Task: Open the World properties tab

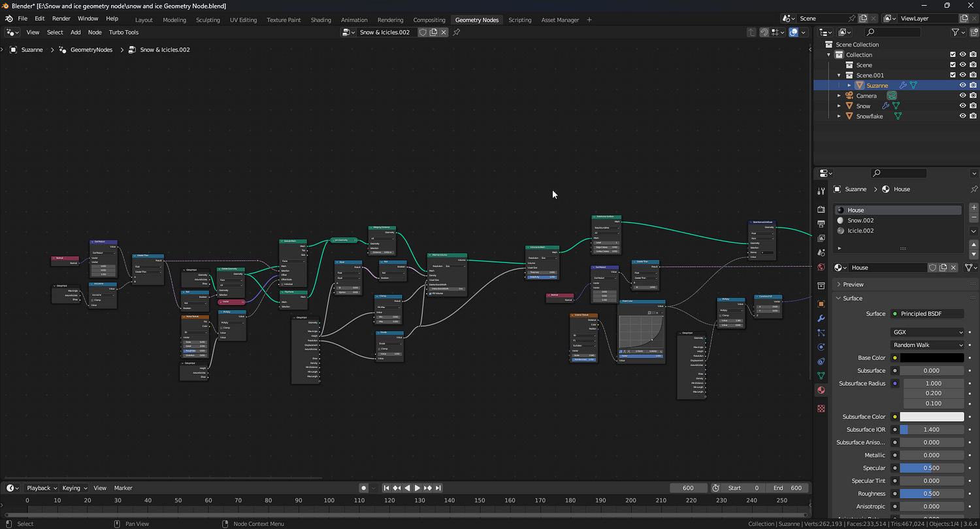Action: [x=821, y=267]
